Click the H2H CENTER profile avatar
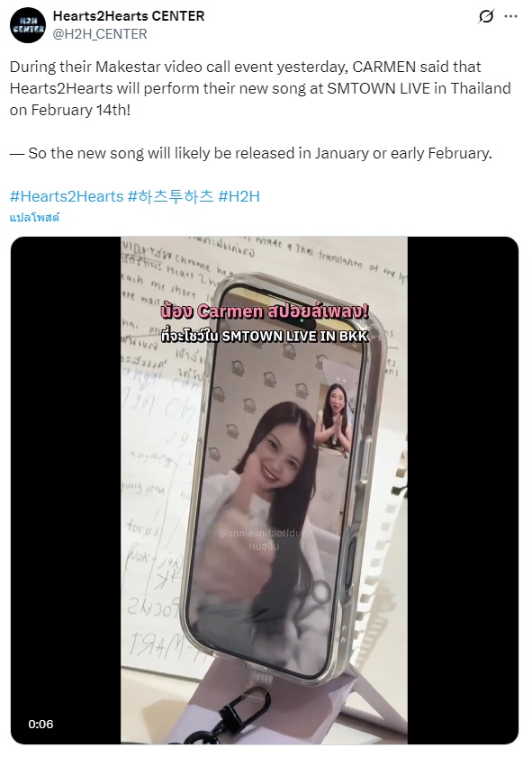The height and width of the screenshot is (757, 532). (x=28, y=25)
